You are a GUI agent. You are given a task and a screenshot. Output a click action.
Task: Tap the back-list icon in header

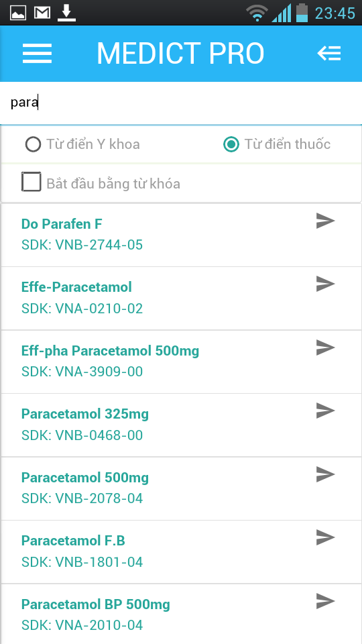click(328, 54)
